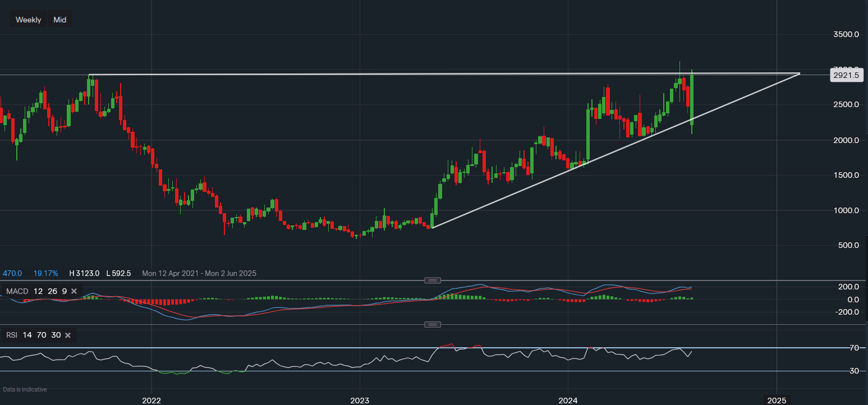Click the MACD fast period value 12
This screenshot has width=868, height=405.
click(38, 291)
